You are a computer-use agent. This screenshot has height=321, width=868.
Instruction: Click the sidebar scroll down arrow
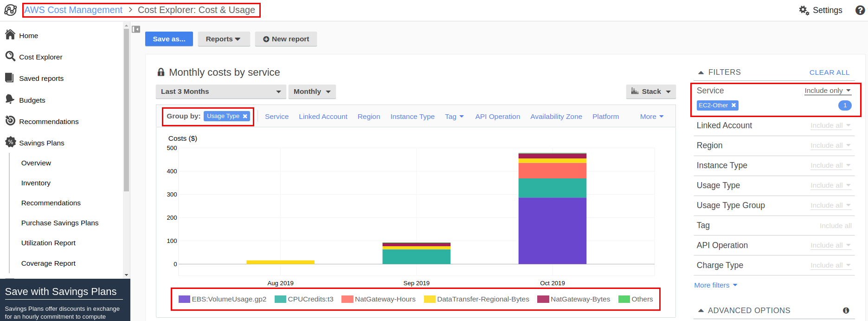(x=126, y=275)
